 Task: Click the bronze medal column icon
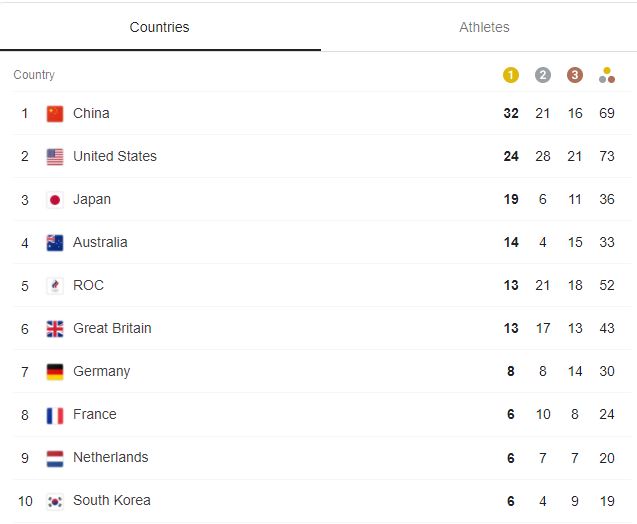click(575, 75)
